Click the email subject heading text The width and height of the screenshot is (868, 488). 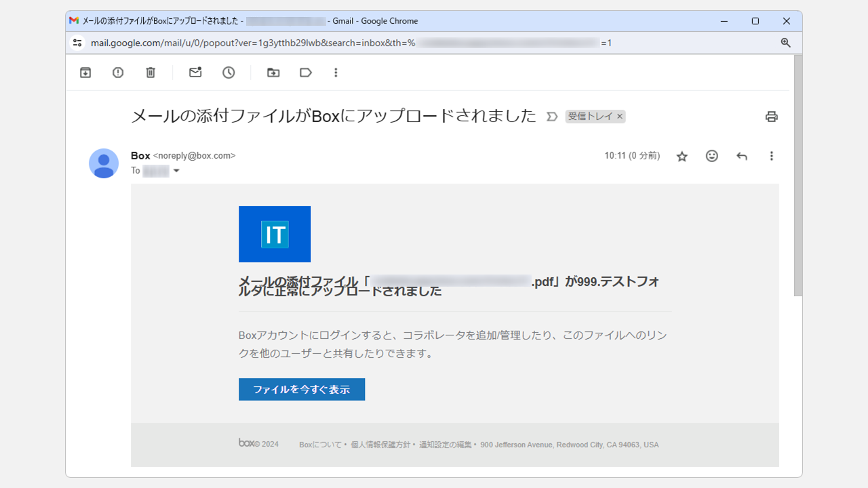334,116
